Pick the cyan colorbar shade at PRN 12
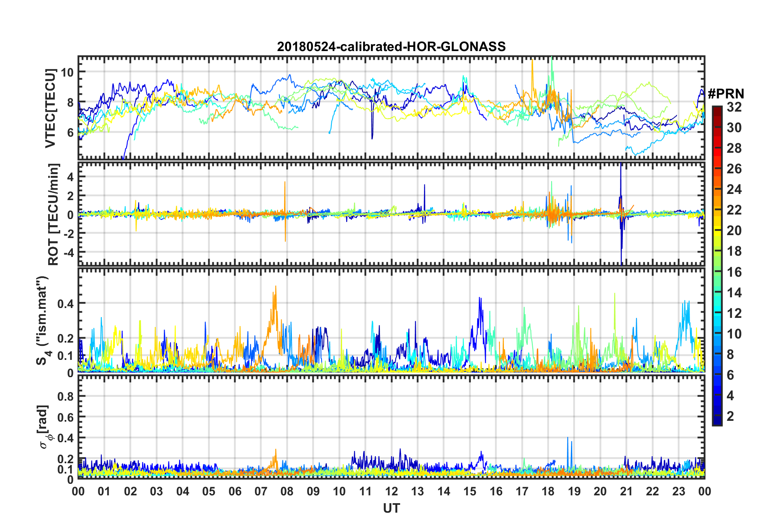Image resolution: width=783 pixels, height=532 pixels. (717, 313)
